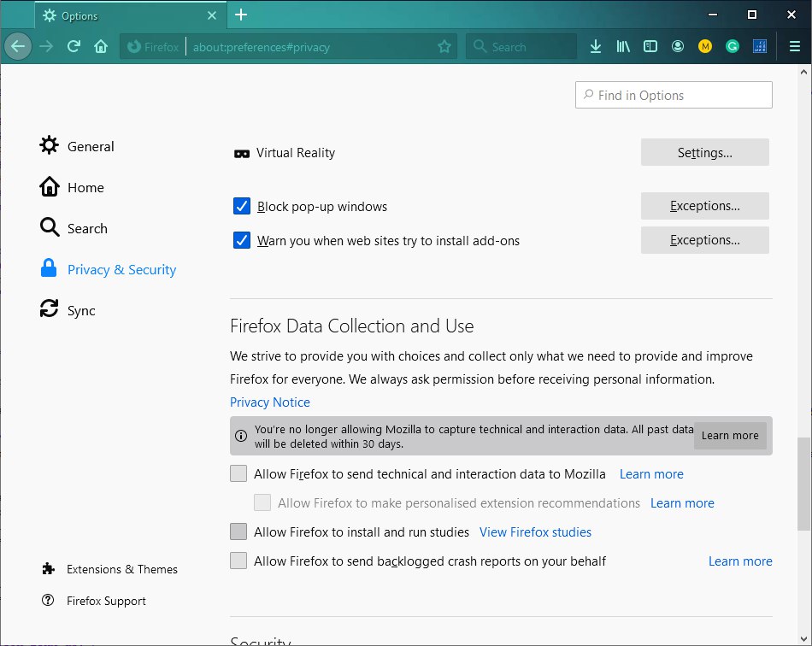Image resolution: width=812 pixels, height=646 pixels.
Task: Click the forward navigation arrow
Action: [46, 47]
